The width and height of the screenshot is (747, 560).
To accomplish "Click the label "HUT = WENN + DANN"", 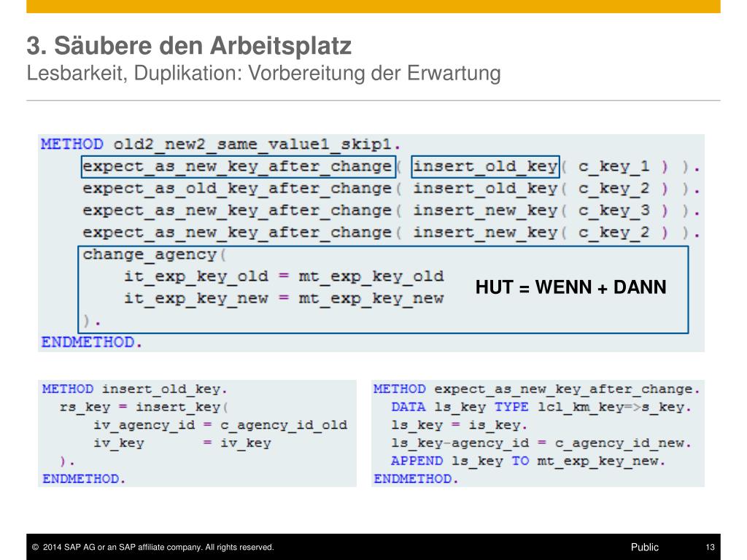I will (570, 287).
